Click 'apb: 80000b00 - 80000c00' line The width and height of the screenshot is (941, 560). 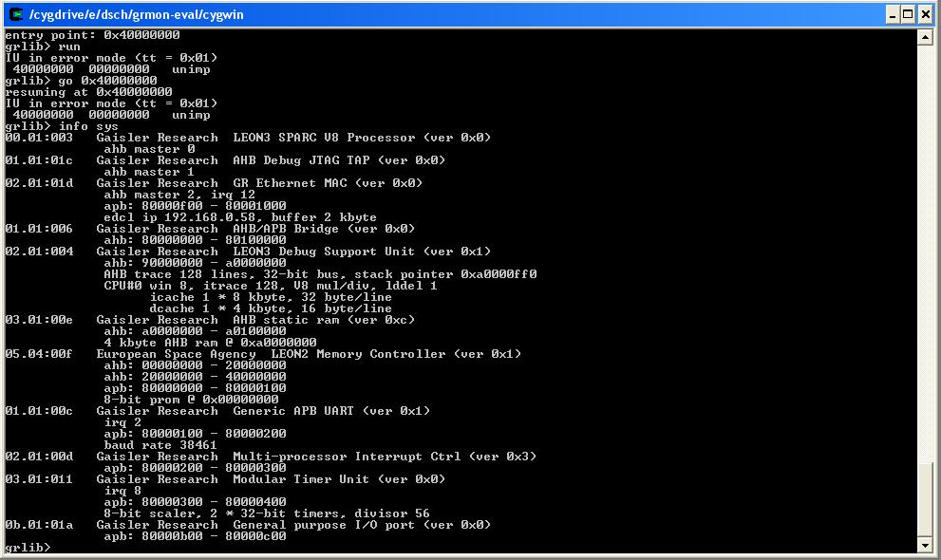195,536
